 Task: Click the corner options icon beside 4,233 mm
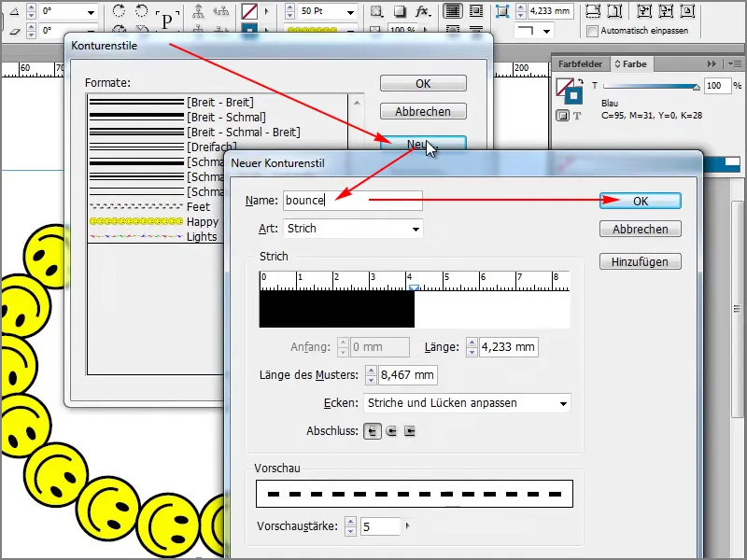tap(502, 11)
